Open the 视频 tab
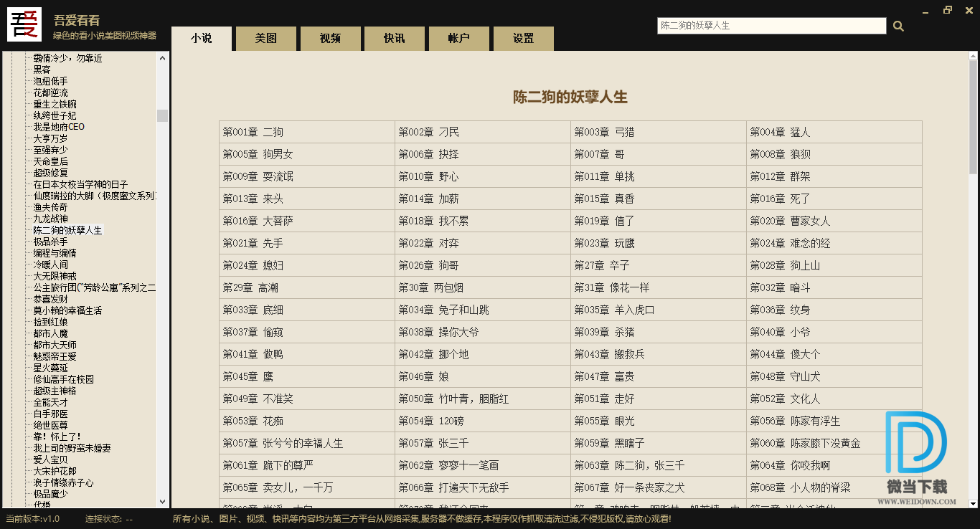980x529 pixels. tap(330, 39)
